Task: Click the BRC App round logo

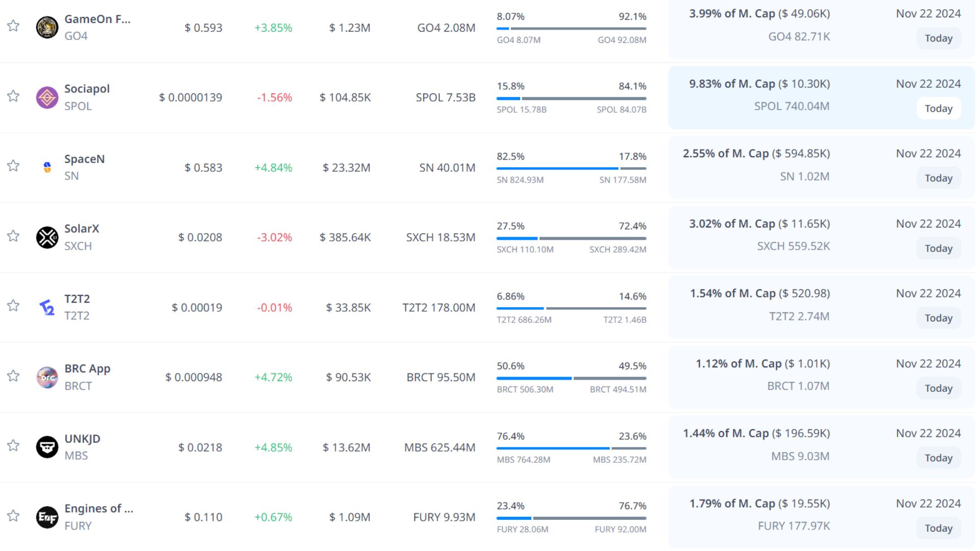Action: coord(47,378)
